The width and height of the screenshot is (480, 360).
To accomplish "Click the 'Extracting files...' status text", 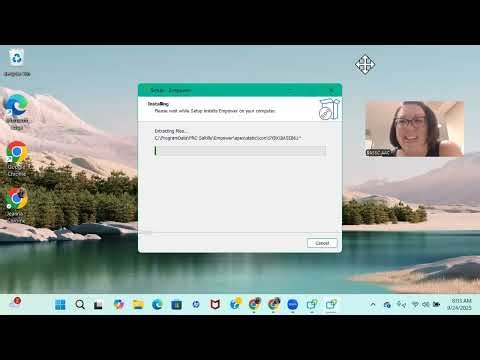I will click(170, 131).
